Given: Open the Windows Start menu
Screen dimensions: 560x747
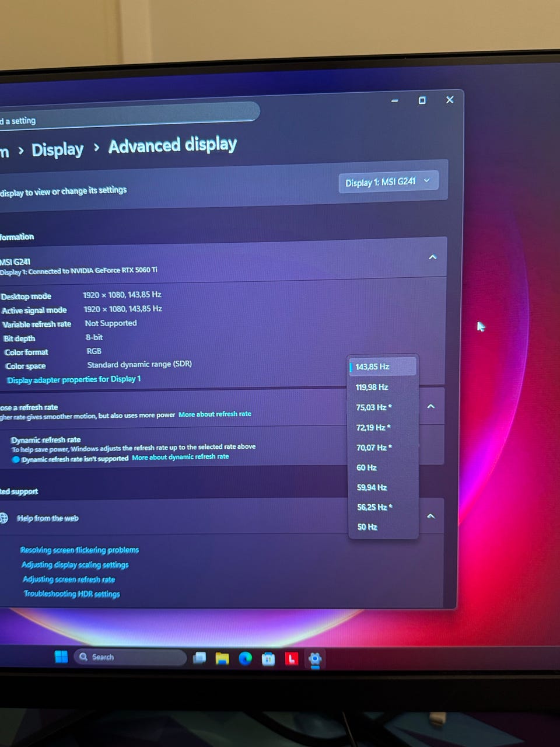Looking at the screenshot, I should tap(61, 657).
